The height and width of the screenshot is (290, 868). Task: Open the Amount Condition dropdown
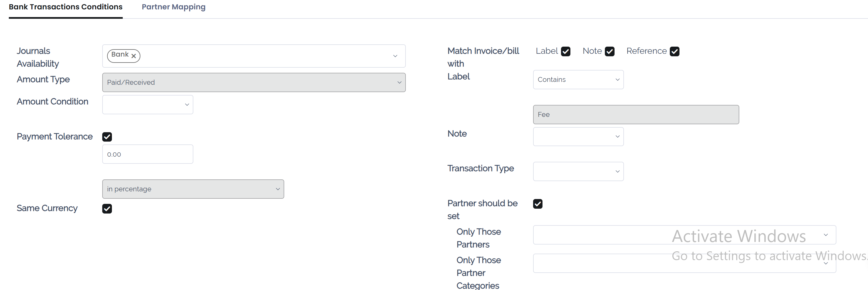[148, 105]
